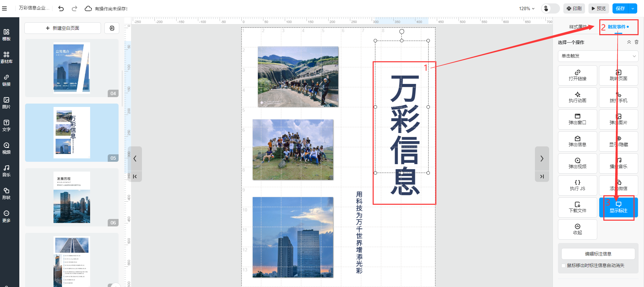The height and width of the screenshot is (287, 644).
Task: Open the 素材库 material library
Action: pos(6,57)
